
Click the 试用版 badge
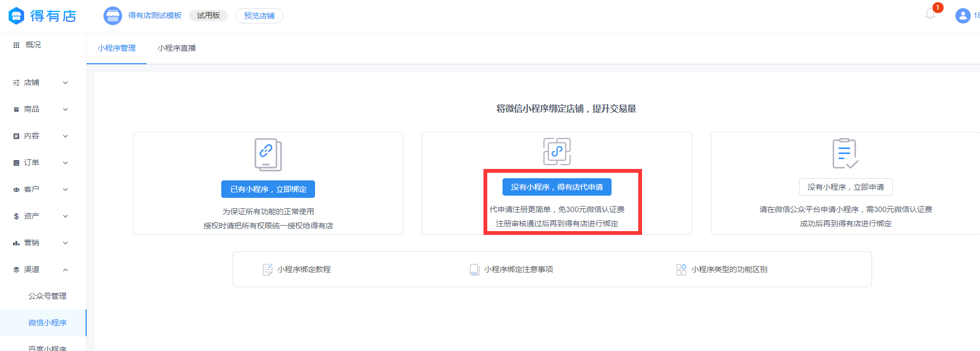208,16
